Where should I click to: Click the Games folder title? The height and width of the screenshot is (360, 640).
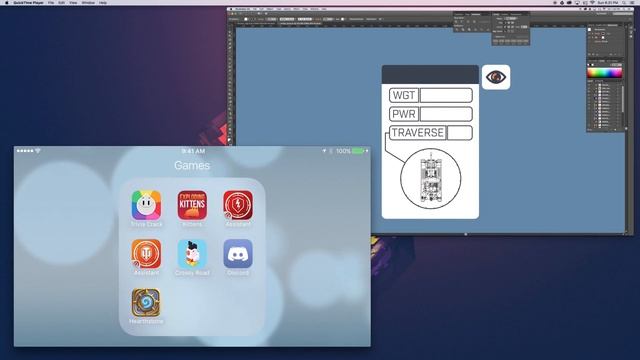point(192,165)
